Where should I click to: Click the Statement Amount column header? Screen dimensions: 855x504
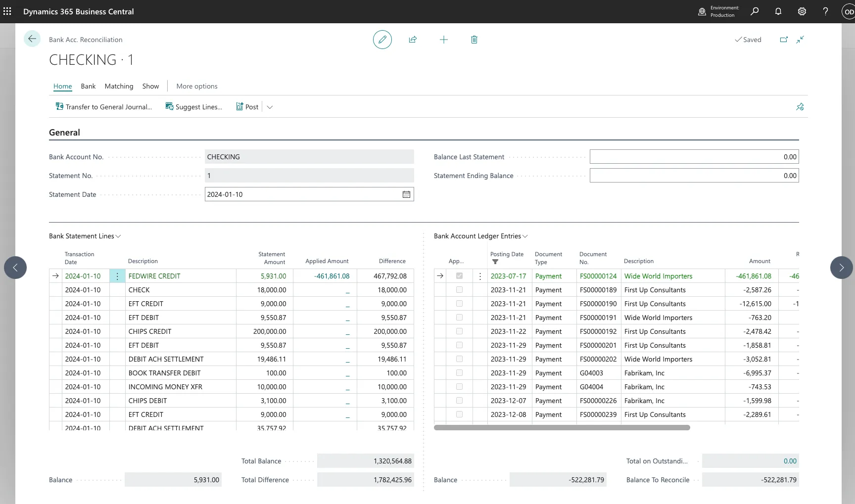272,258
